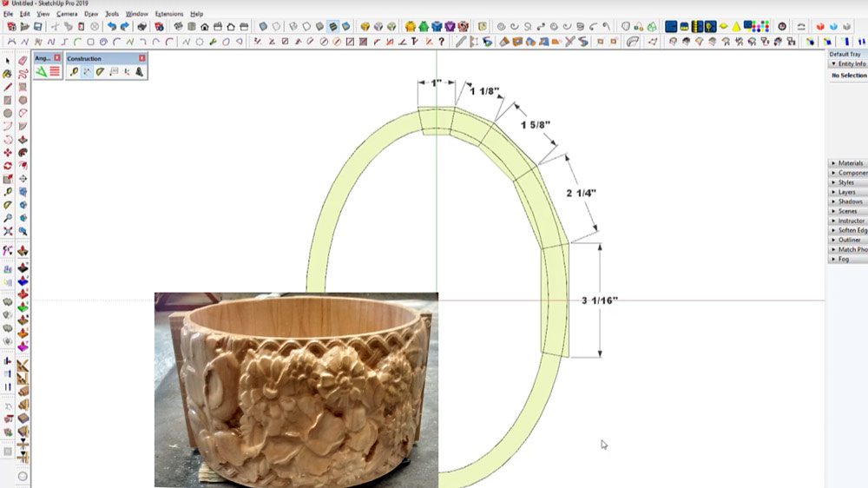Open a file with the folder icon
The width and height of the screenshot is (868, 488).
tap(24, 27)
